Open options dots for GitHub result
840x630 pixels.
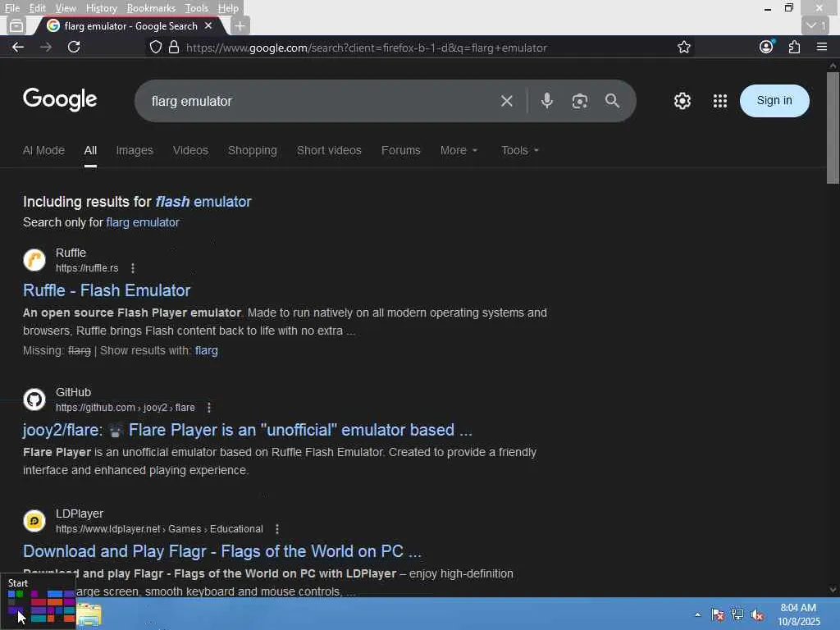(x=209, y=408)
